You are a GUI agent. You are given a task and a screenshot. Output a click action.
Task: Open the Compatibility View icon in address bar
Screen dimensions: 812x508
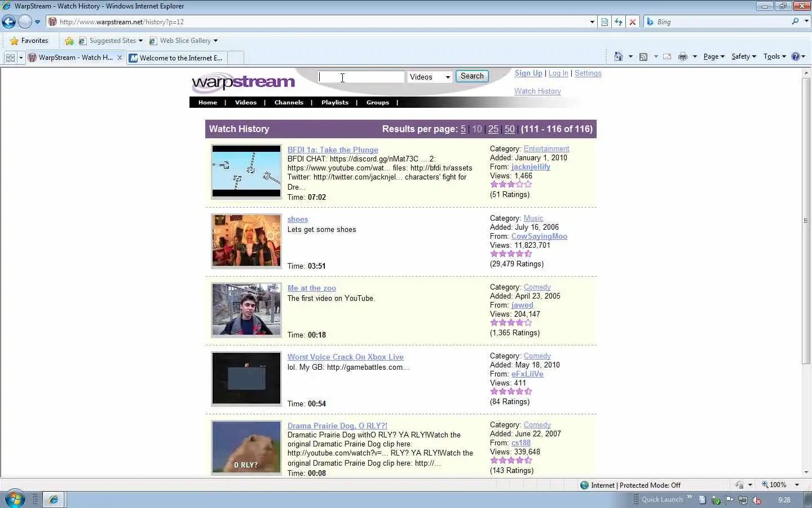(x=604, y=22)
